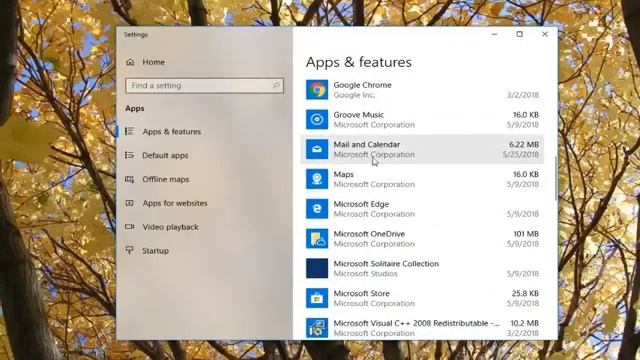Click the Google Inc. publisher text
Image resolution: width=640 pixels, height=360 pixels.
tap(354, 95)
